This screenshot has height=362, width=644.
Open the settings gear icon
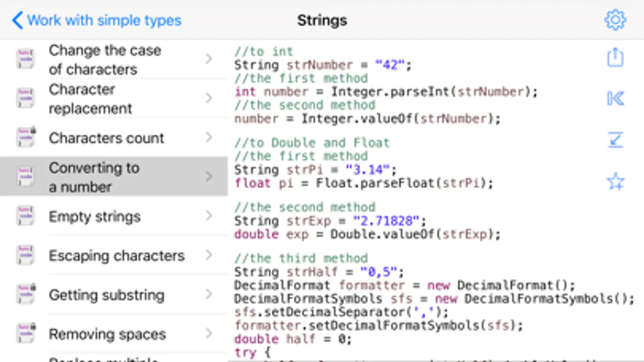tap(615, 20)
